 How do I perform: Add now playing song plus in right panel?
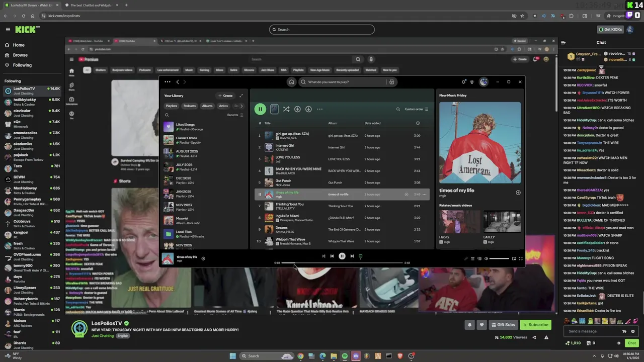518,193
